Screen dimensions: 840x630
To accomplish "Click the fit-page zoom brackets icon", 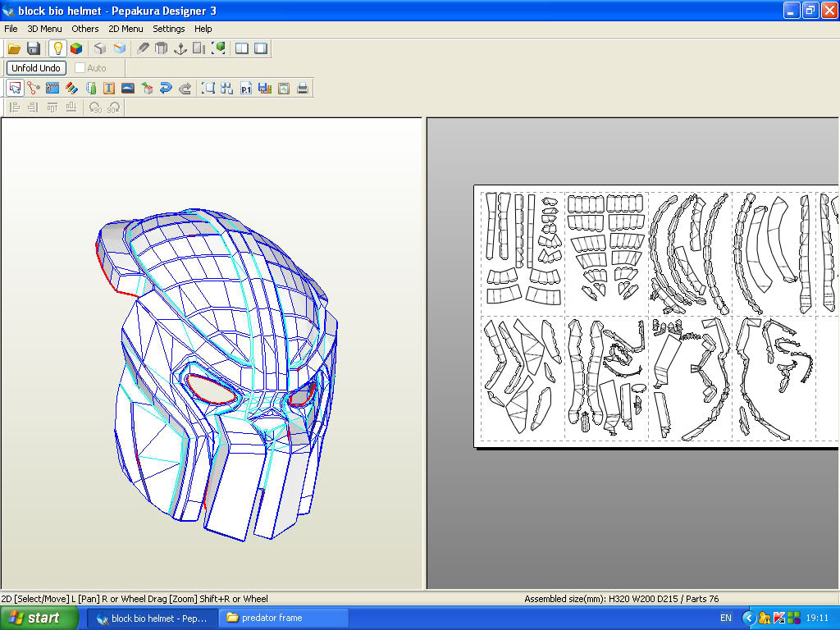I will point(208,89).
